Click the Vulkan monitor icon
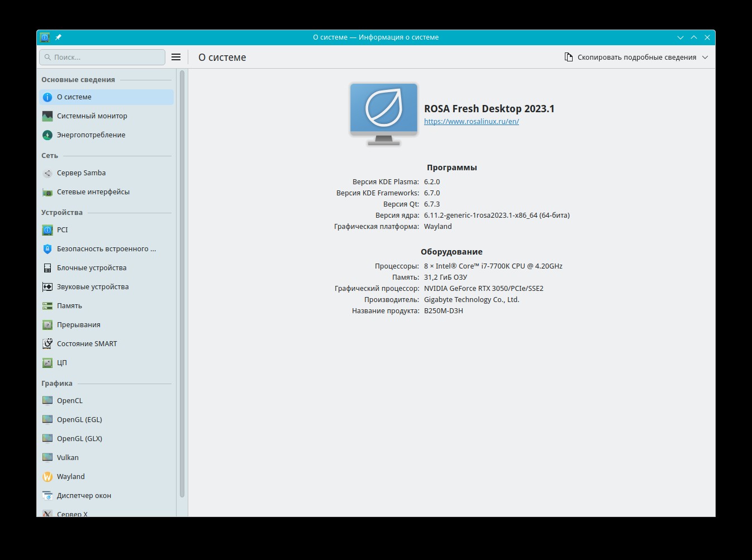This screenshot has height=560, width=752. 47,458
